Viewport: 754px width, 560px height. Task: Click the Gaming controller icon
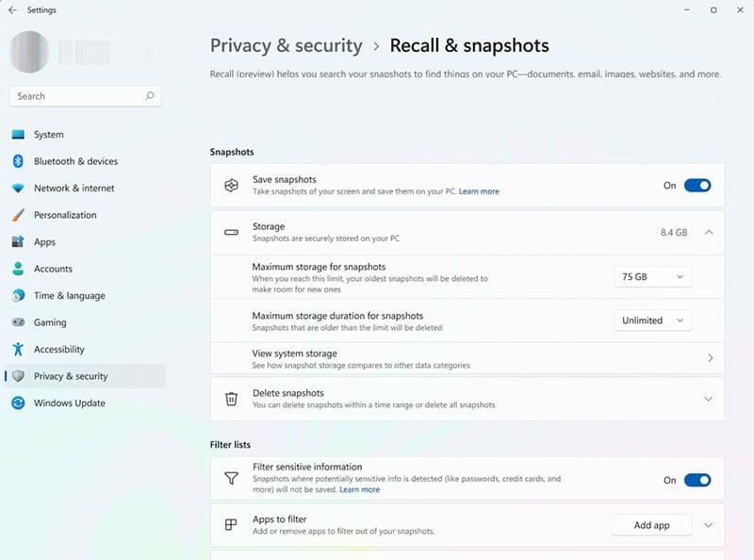[x=18, y=322]
